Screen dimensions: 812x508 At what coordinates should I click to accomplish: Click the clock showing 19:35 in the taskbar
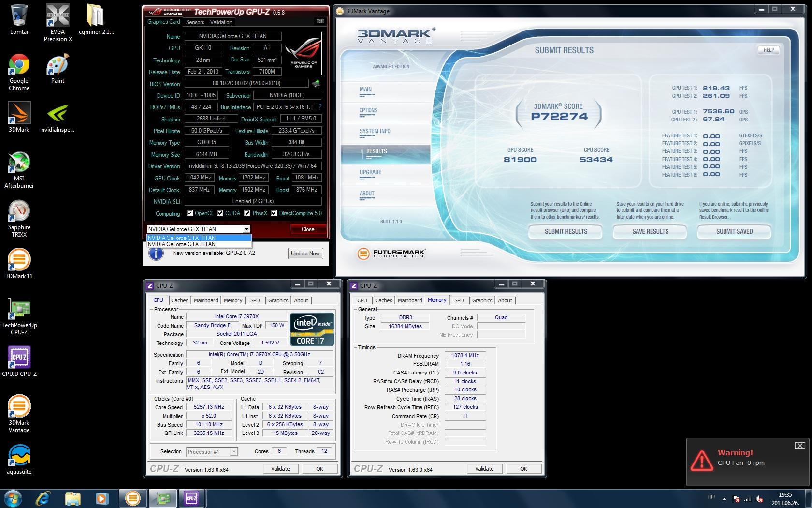point(785,495)
